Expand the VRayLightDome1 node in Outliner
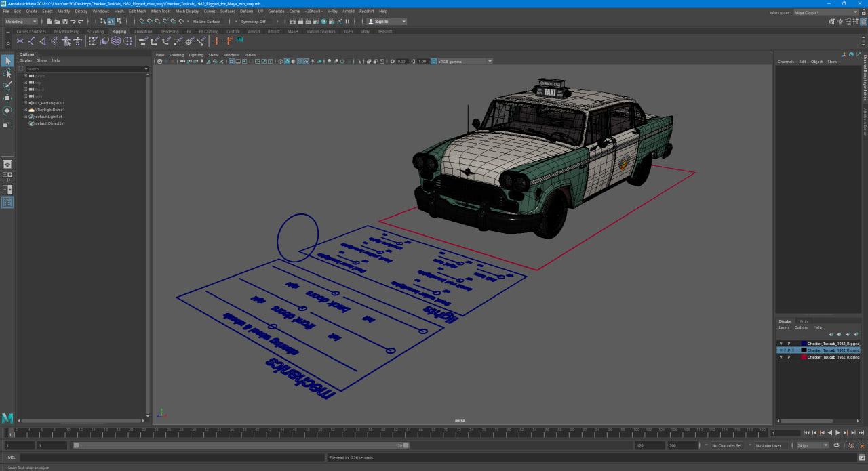Image resolution: width=868 pixels, height=471 pixels. (25, 110)
